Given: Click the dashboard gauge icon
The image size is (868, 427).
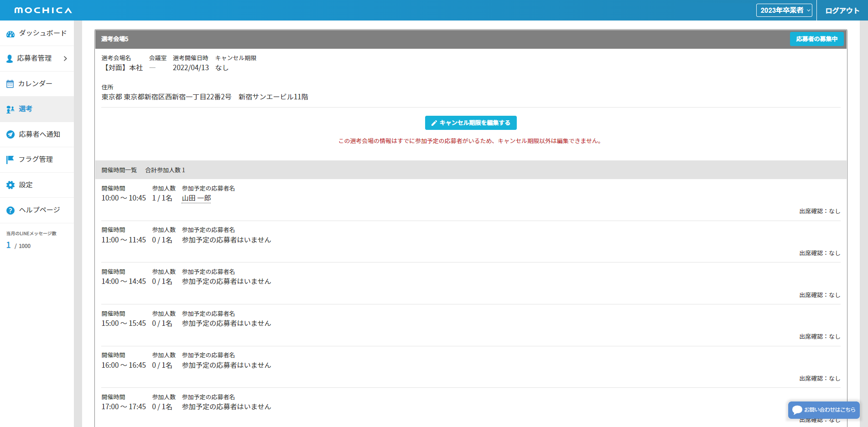Looking at the screenshot, I should [10, 34].
